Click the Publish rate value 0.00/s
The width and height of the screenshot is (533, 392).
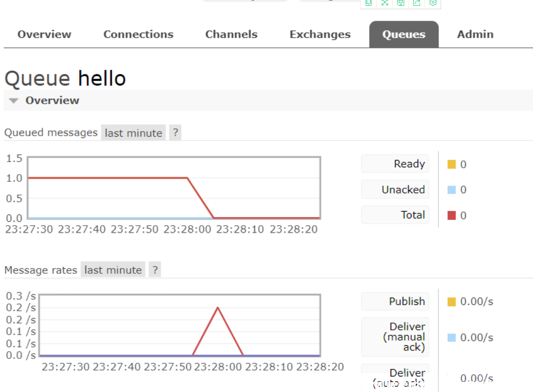(x=477, y=302)
